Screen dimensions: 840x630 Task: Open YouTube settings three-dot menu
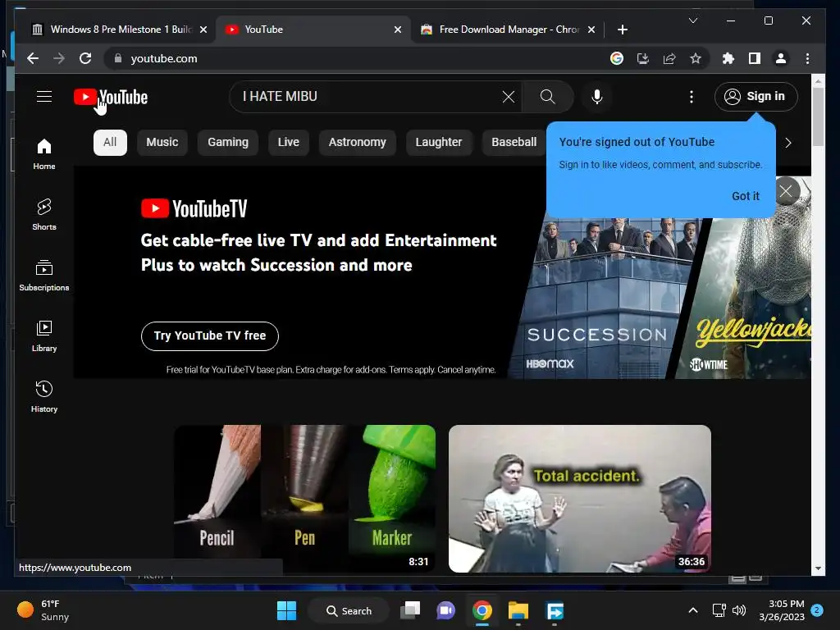click(692, 97)
